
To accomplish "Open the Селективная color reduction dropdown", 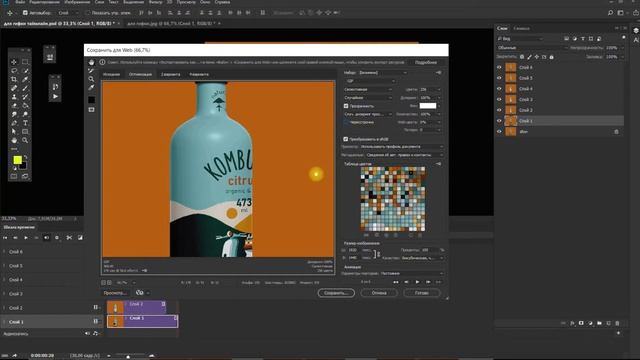I will 369,89.
